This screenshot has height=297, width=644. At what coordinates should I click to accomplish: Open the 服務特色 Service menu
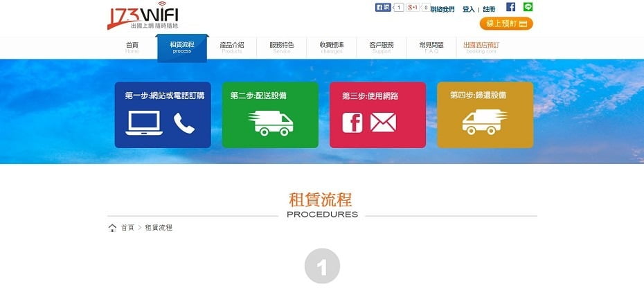click(281, 47)
